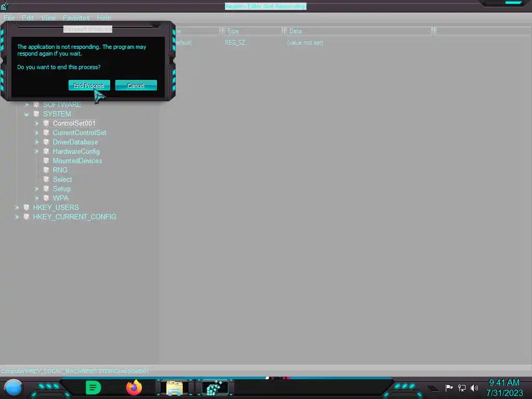The image size is (532, 399).
Task: Select the SYSTEM key folder icon
Action: (36, 114)
